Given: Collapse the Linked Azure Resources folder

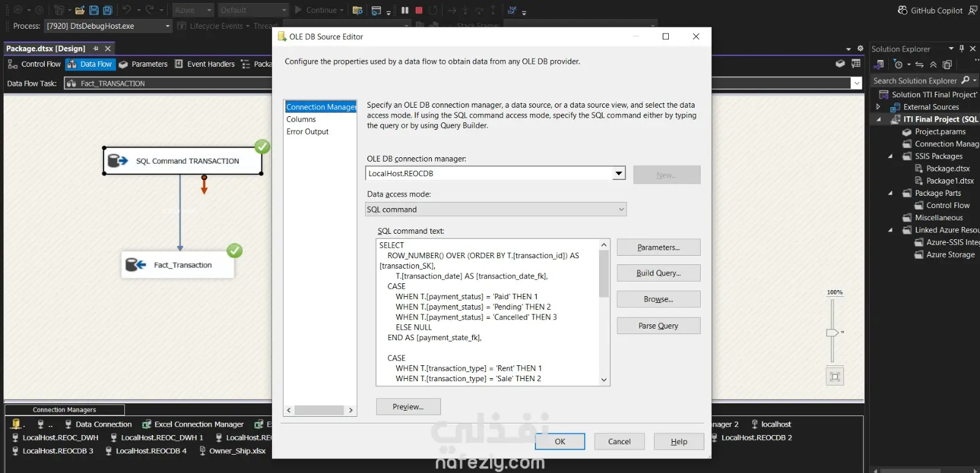Looking at the screenshot, I should pos(891,230).
